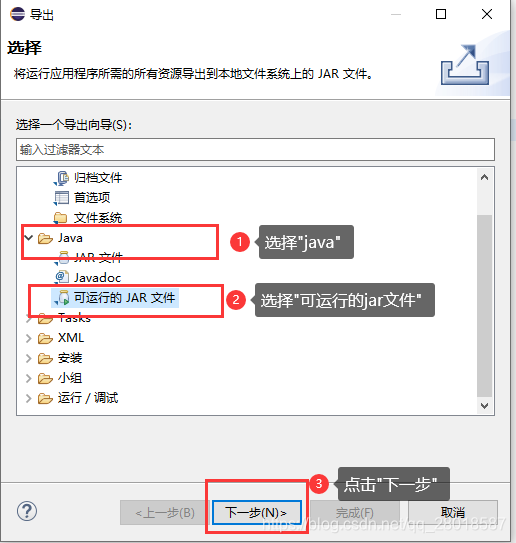Image resolution: width=516 pixels, height=543 pixels.
Task: Select the 运行 / 调试 entry
Action: 88,398
